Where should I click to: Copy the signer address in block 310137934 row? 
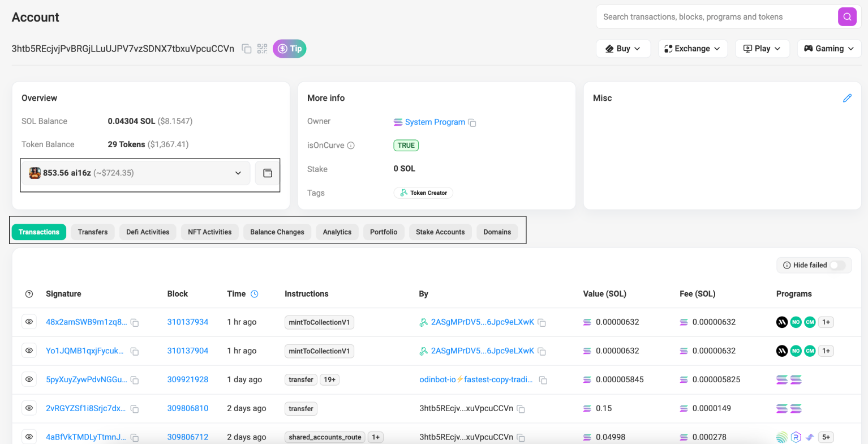pos(542,323)
